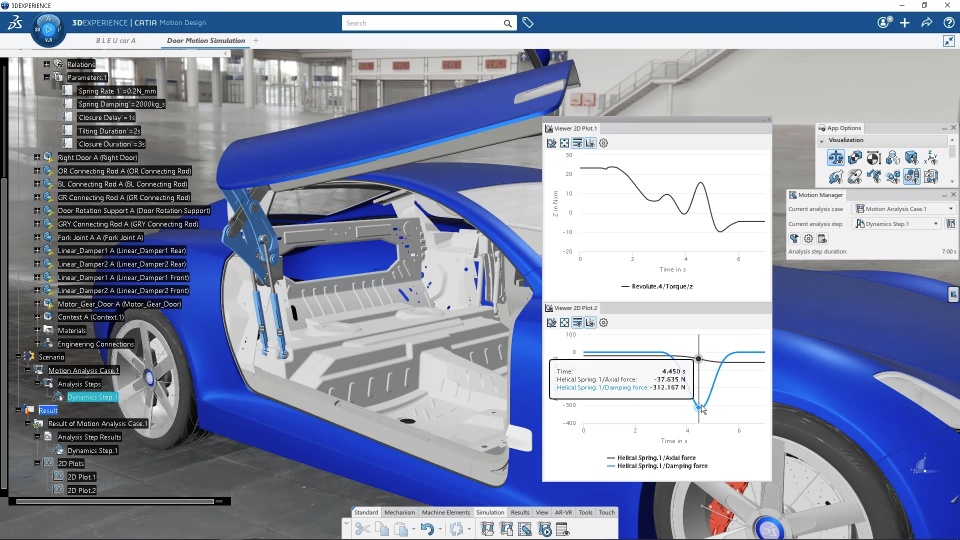960x540 pixels.
Task: Click the time cursor marker on Plot.2
Action: tap(699, 359)
